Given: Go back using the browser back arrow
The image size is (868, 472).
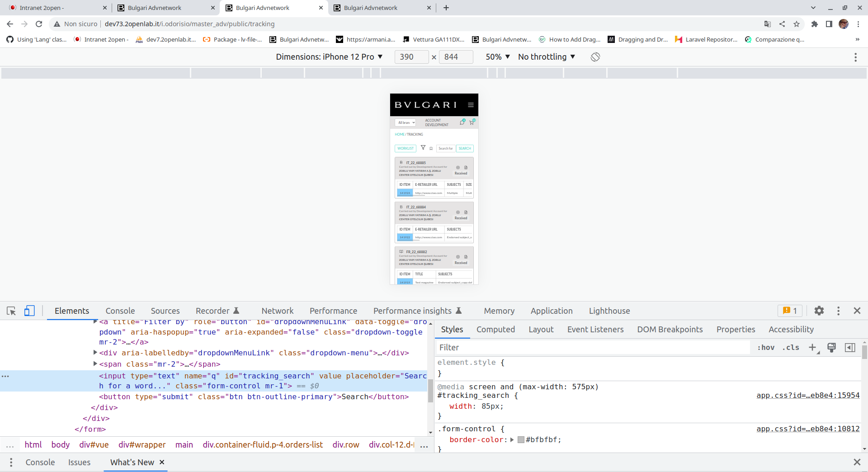Looking at the screenshot, I should (x=10, y=24).
